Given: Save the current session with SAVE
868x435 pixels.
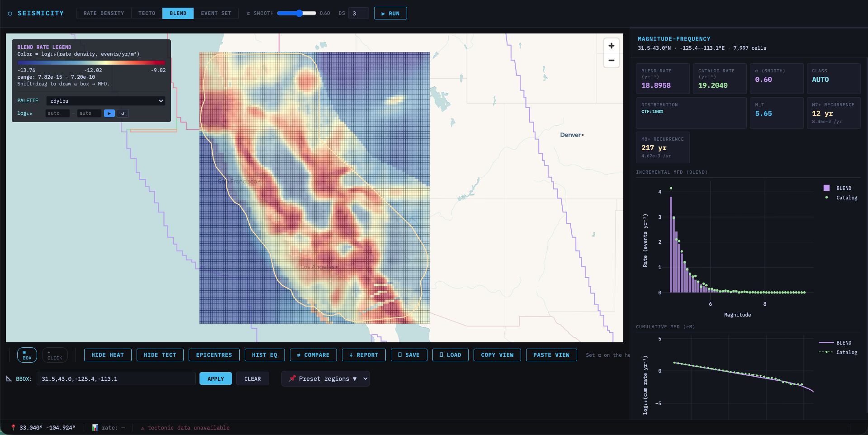Looking at the screenshot, I should (409, 355).
